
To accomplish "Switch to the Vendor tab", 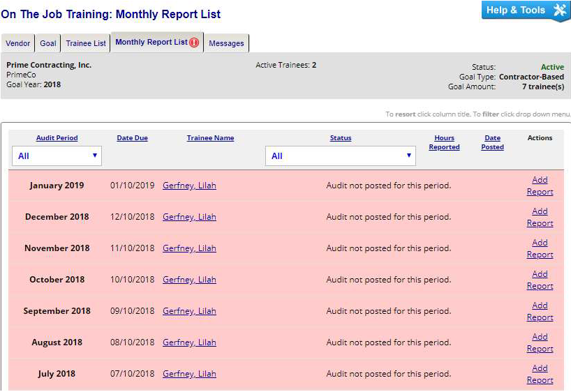I will coord(18,43).
